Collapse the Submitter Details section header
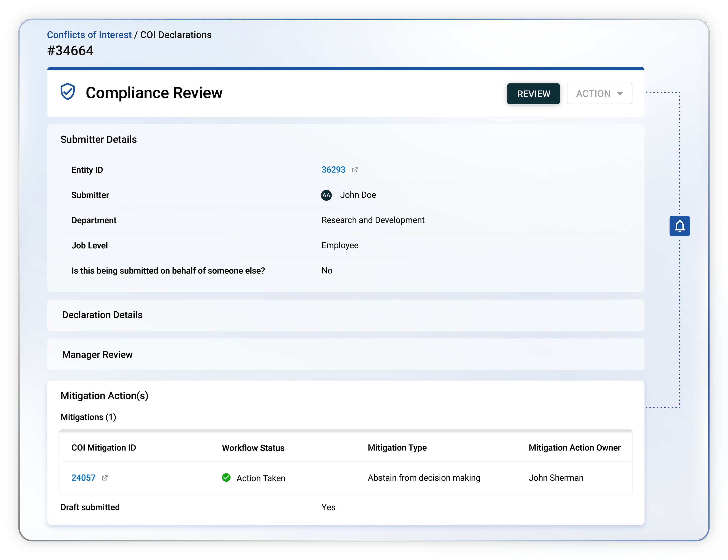Image resolution: width=728 pixels, height=560 pixels. point(98,139)
